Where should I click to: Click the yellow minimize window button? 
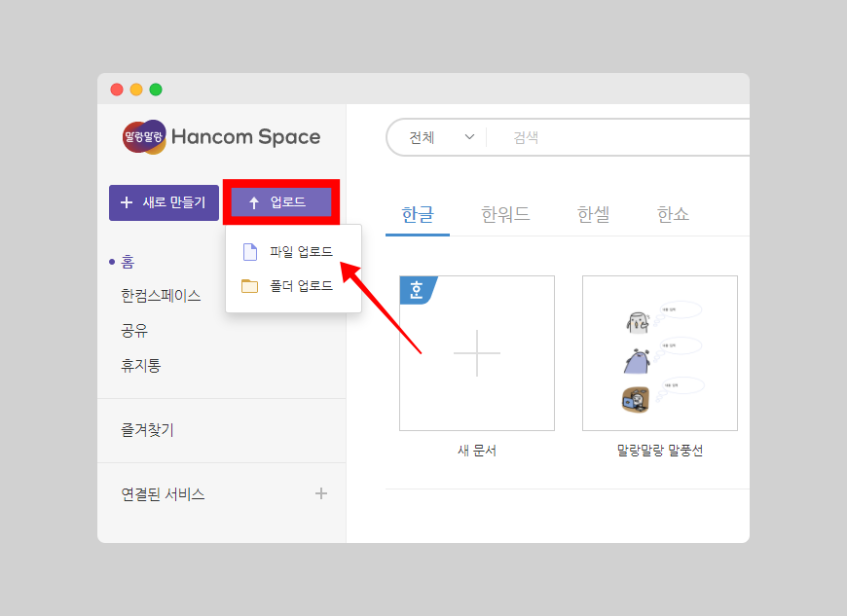136,90
